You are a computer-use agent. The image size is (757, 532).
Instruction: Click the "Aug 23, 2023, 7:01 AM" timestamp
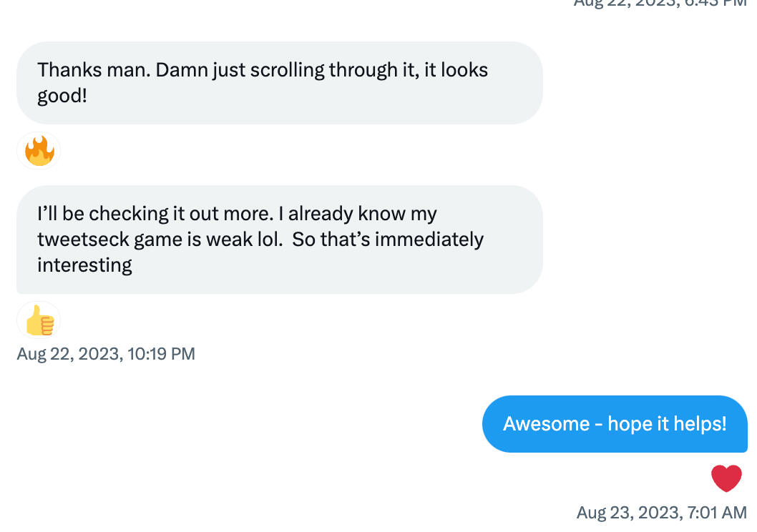click(x=661, y=512)
